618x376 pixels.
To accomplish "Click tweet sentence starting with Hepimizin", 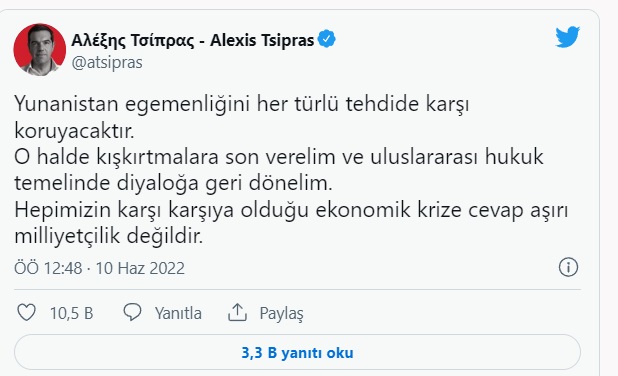I will point(291,223).
